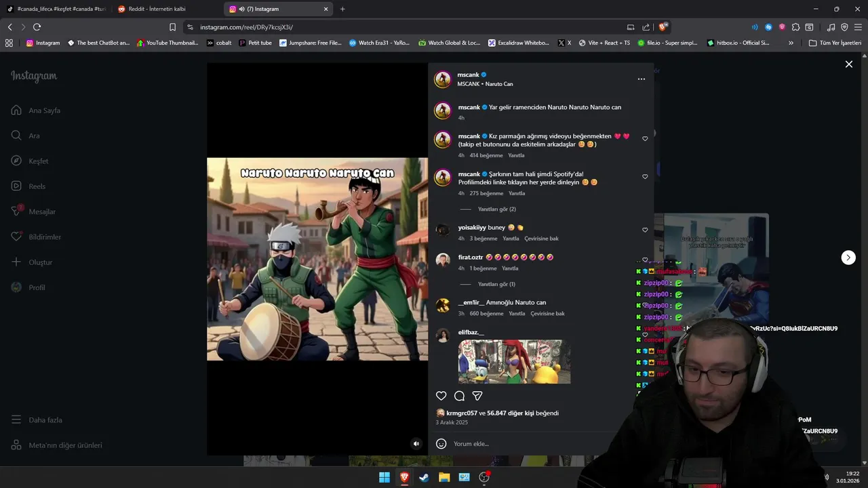Open the post options three-dot menu
The image size is (868, 488).
tap(641, 79)
